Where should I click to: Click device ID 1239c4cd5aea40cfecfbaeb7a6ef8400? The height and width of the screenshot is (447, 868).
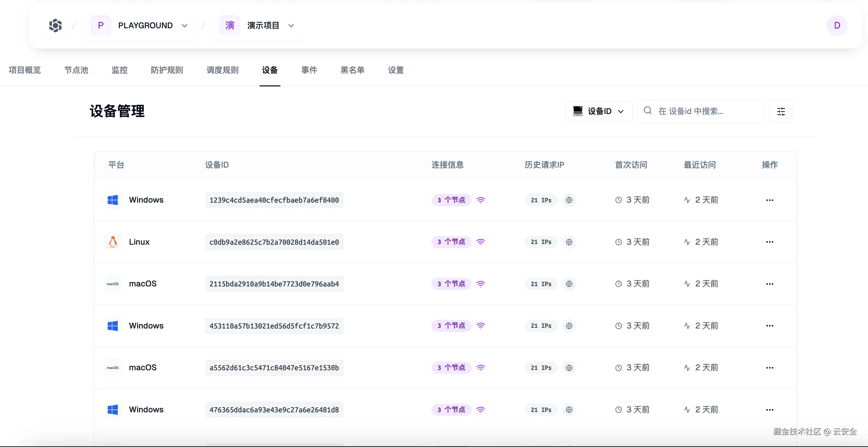coord(274,200)
